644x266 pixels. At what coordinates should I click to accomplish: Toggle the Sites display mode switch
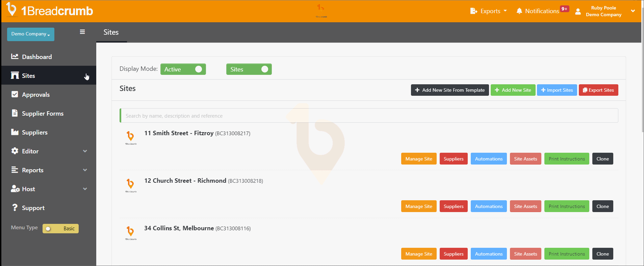click(249, 69)
